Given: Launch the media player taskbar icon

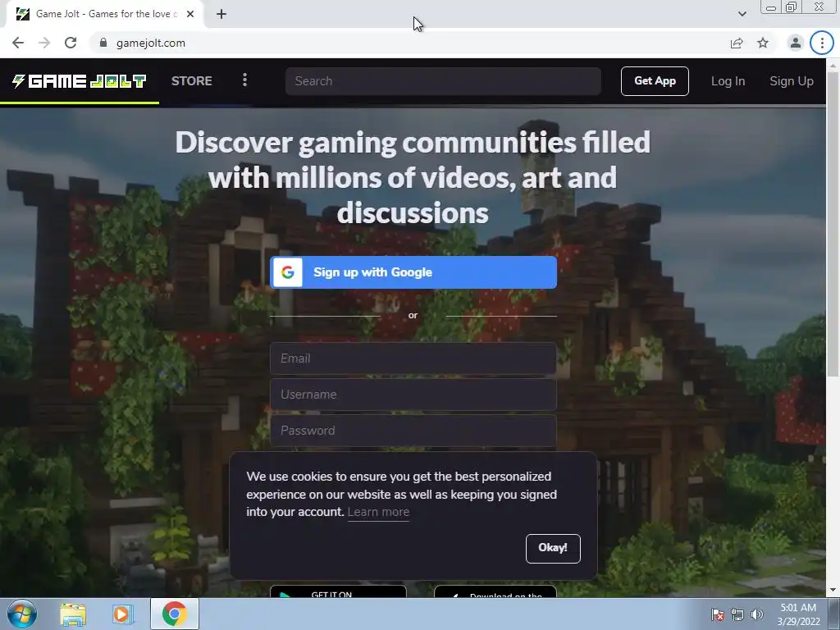Looking at the screenshot, I should [121, 614].
